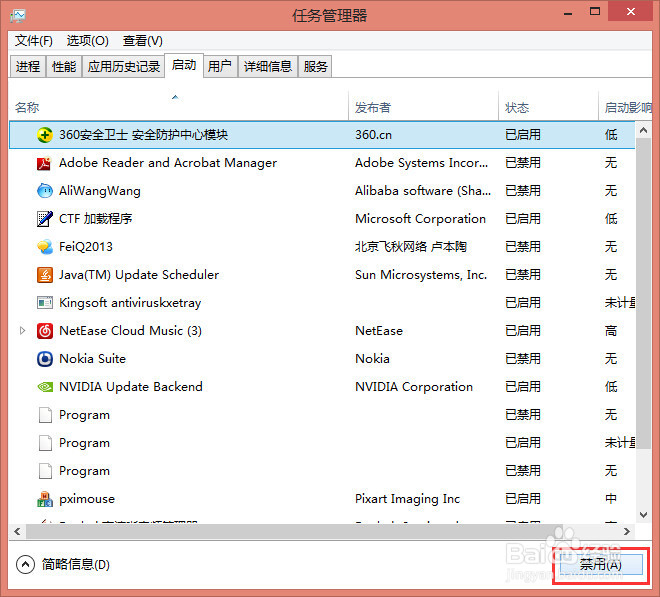This screenshot has height=597, width=660.
Task: Sort by the 发布者 column header
Action: coord(423,108)
